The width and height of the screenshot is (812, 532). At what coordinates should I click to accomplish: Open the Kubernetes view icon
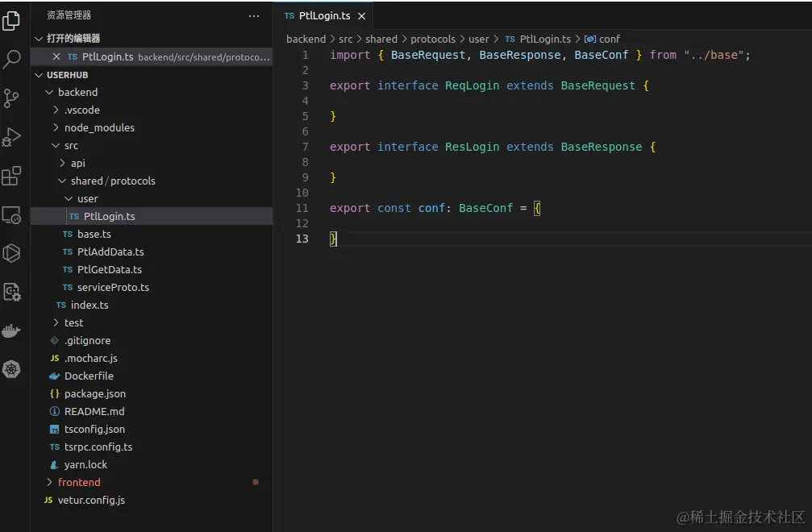11,369
